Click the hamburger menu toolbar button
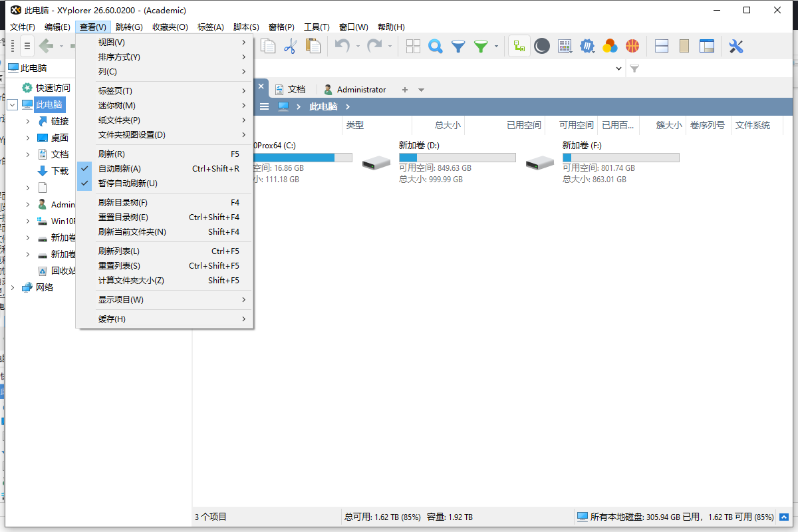This screenshot has height=532, width=798. pyautogui.click(x=27, y=46)
